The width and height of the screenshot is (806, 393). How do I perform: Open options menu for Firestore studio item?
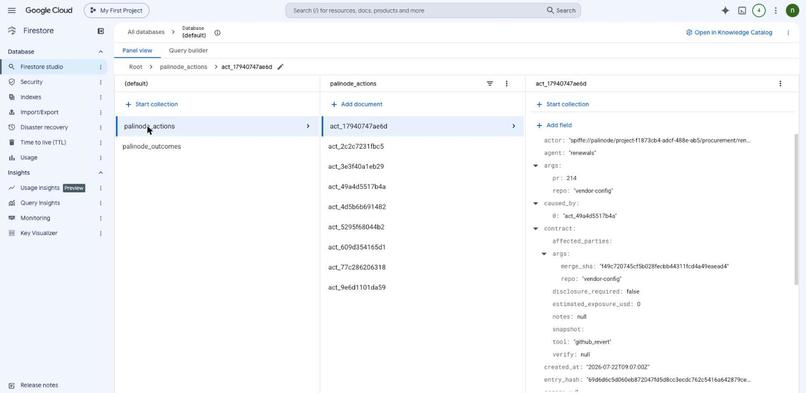(x=100, y=67)
